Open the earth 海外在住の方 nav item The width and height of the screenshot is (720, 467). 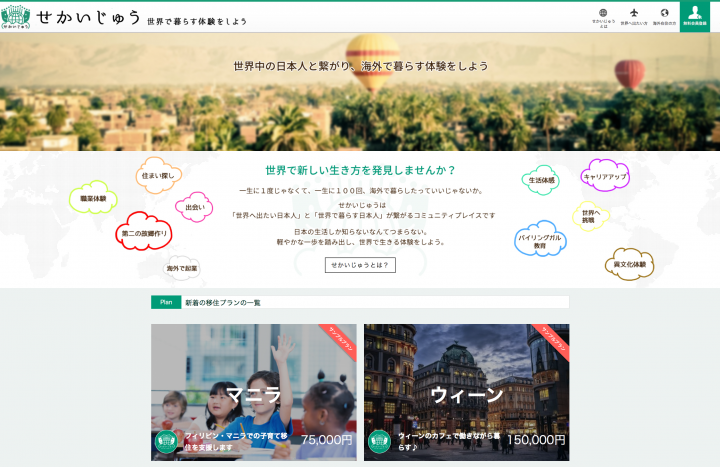664,17
